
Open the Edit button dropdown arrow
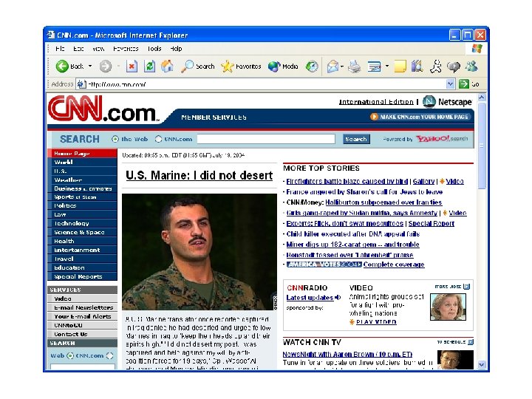386,66
